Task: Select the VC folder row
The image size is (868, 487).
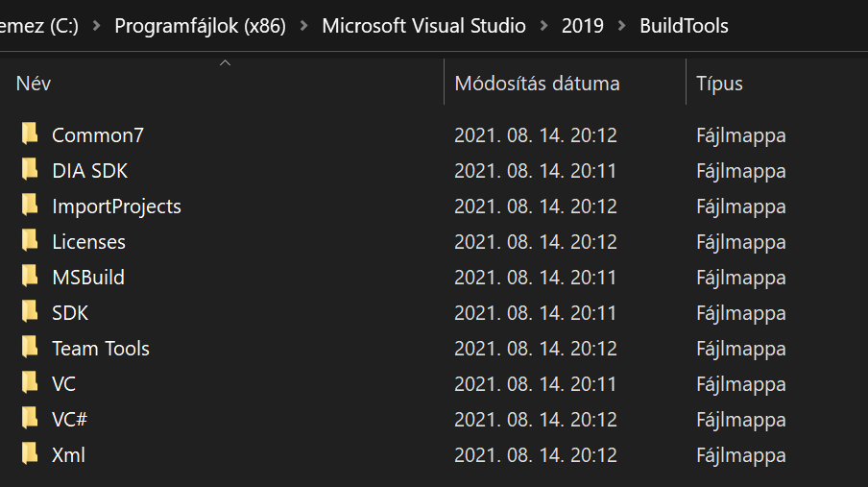Action: [x=434, y=384]
